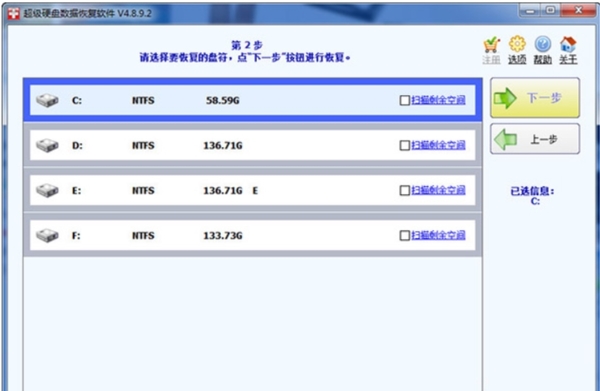This screenshot has width=600, height=391.
Task: Open options via the gear icon
Action: pyautogui.click(x=517, y=44)
